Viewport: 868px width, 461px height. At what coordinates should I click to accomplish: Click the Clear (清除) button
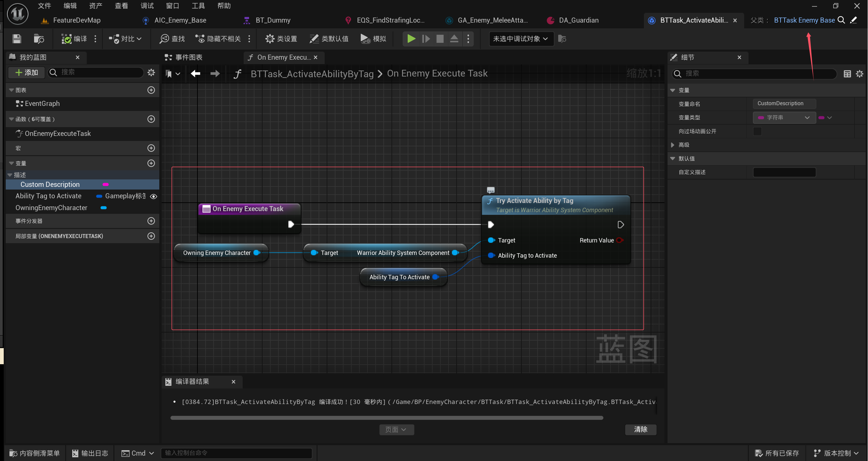[640, 429]
